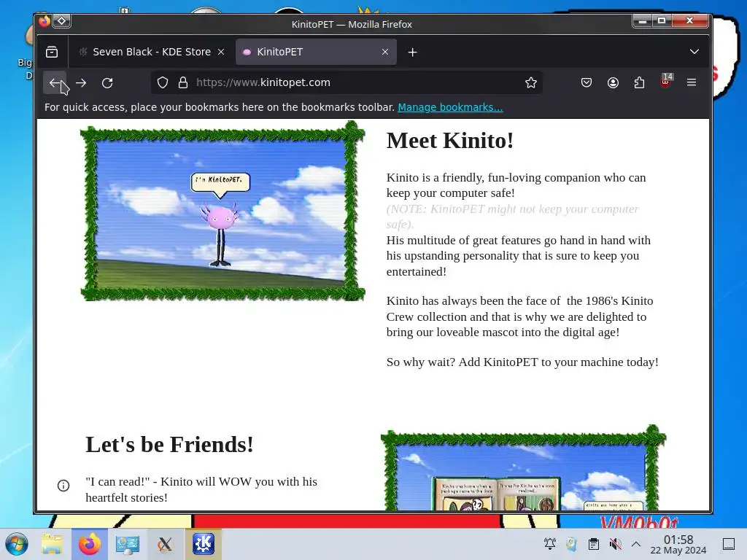Toggle the muted volume tray icon
The width and height of the screenshot is (747, 560).
[616, 544]
